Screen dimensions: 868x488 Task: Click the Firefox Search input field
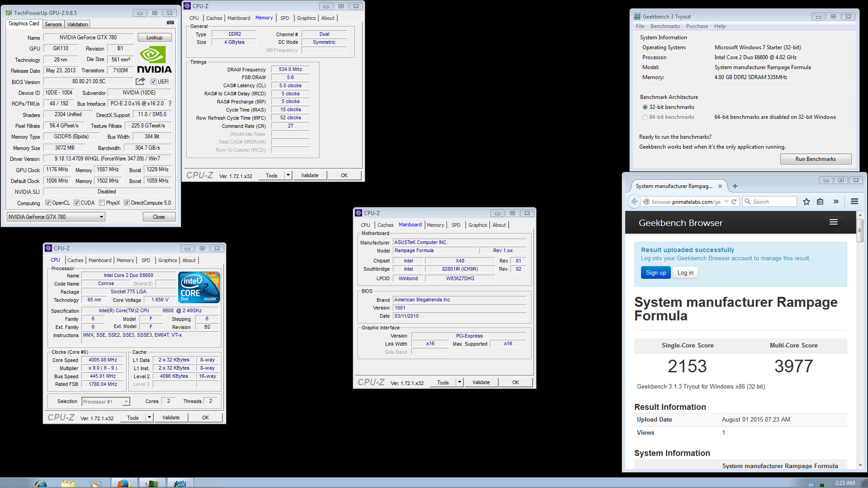pyautogui.click(x=770, y=202)
